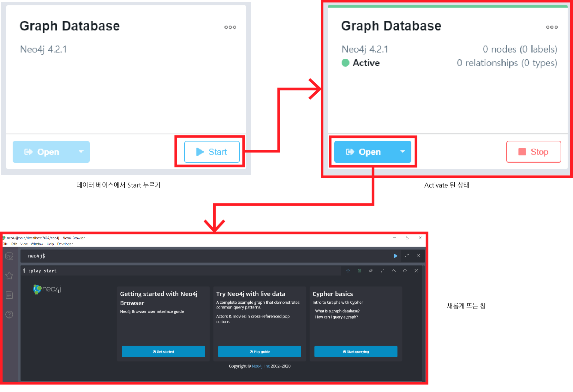
Task: Open the Edit menu in Neo4j Browser
Action: (14, 244)
